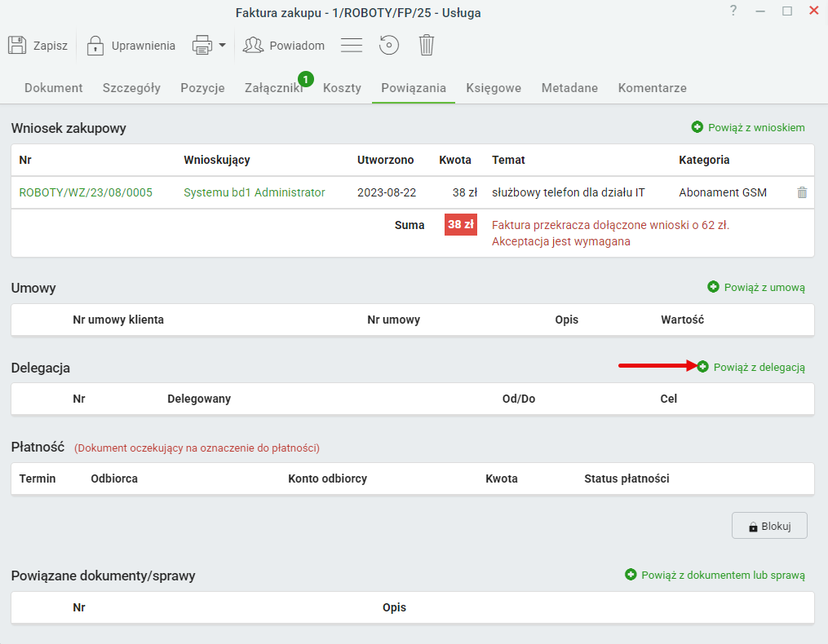Select the Koszty tab
Viewport: 828px width, 644px height.
tap(342, 88)
